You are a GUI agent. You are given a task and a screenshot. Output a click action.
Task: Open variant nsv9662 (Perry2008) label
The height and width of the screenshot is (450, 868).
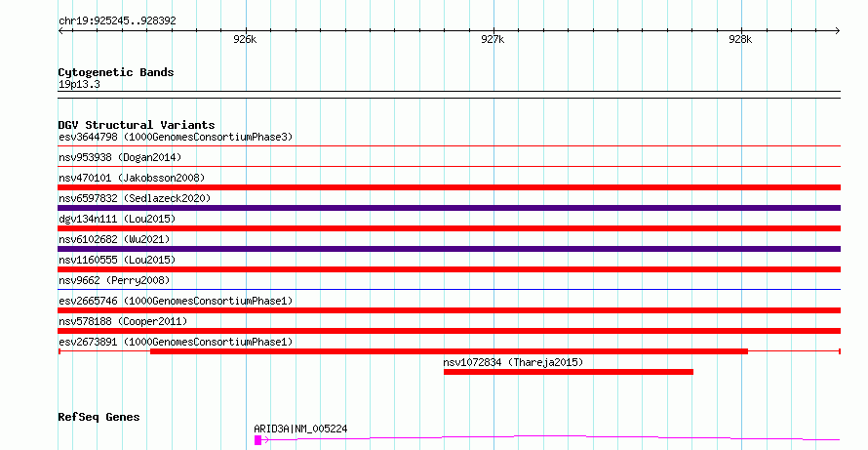[114, 280]
